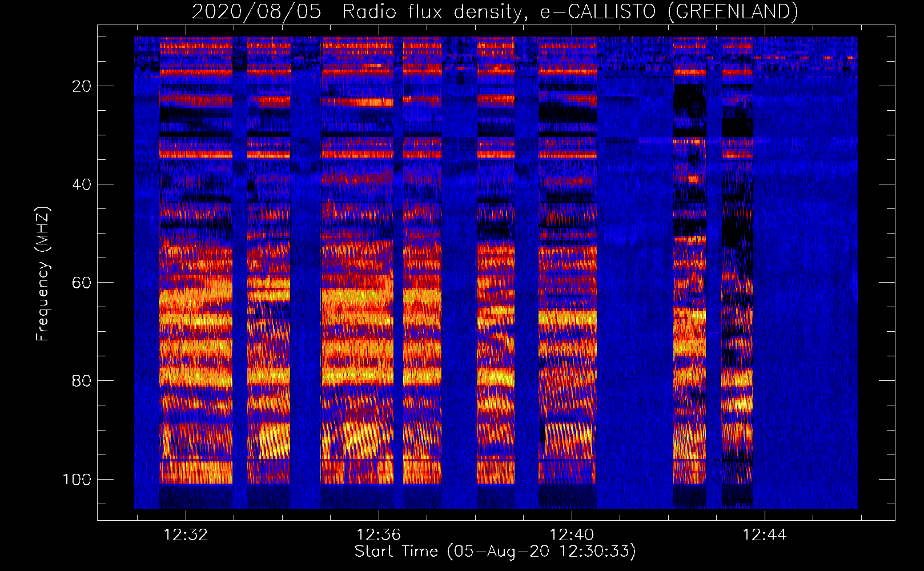This screenshot has width=924, height=571.
Task: Select the 12:40 time tick label
Action: click(x=572, y=535)
